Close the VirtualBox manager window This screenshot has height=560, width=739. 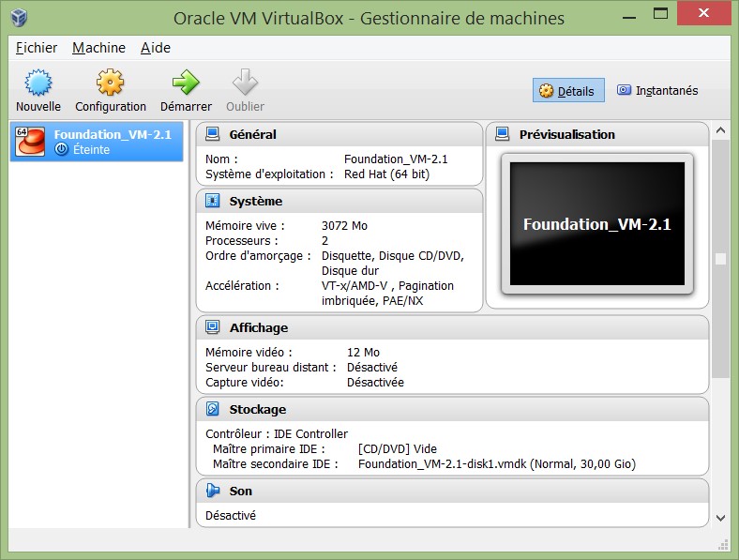(703, 13)
